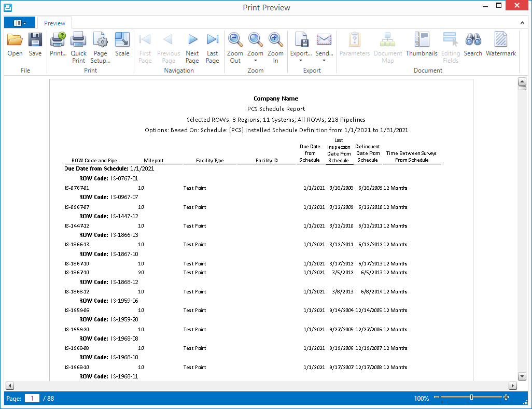Click the Zoom In magnifier
Image resolution: width=532 pixels, height=409 pixels.
275,40
